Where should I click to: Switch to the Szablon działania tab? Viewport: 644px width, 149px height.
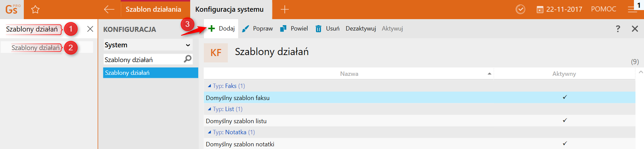click(153, 9)
